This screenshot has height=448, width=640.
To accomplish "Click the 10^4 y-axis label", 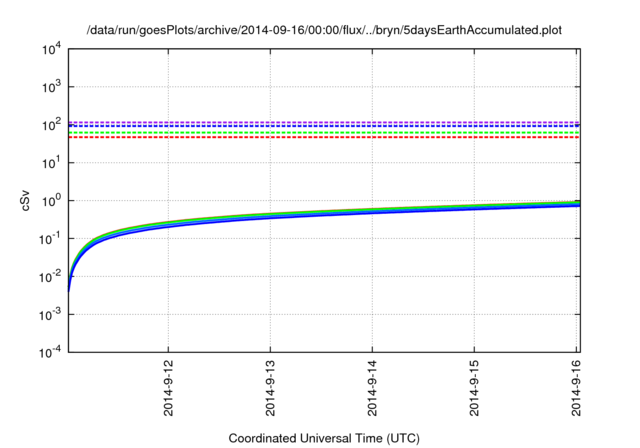I will [51, 49].
